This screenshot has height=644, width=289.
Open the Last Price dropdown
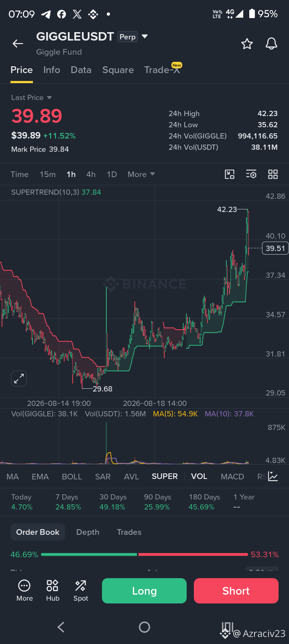coord(32,98)
